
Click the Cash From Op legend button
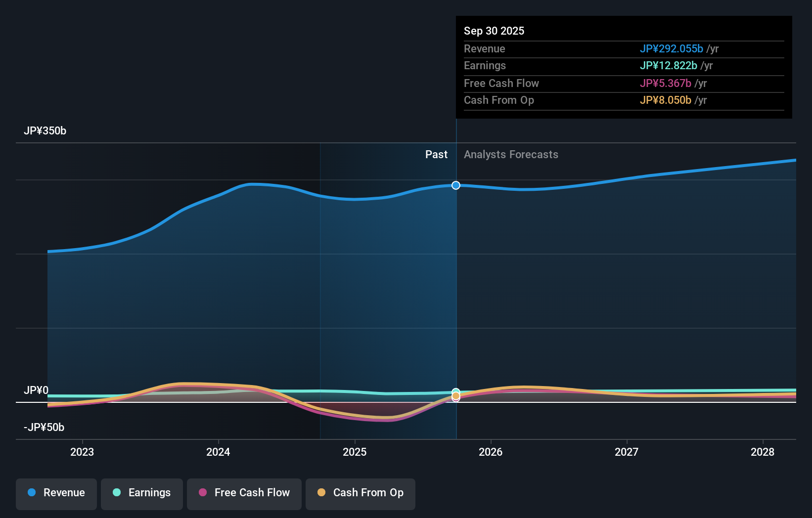click(x=360, y=494)
